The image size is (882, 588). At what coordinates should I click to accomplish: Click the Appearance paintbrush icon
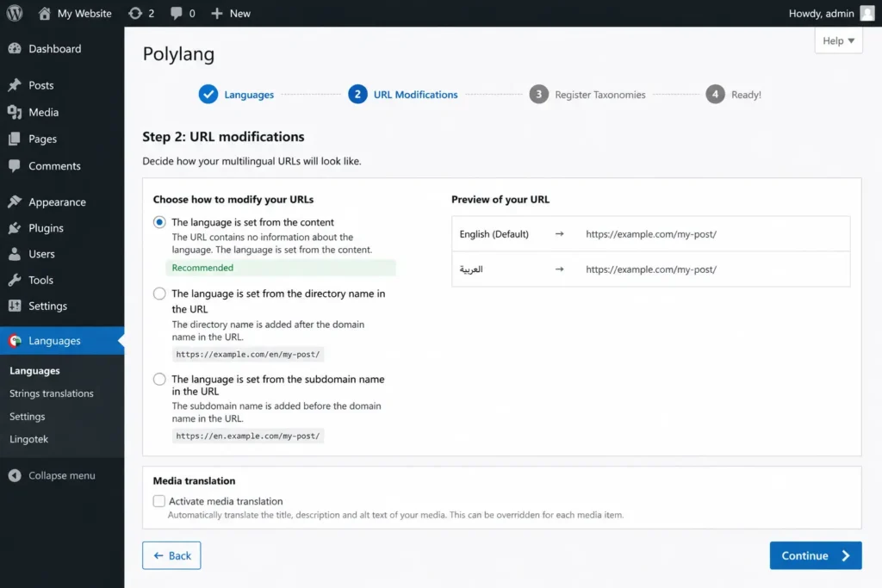[x=15, y=201]
